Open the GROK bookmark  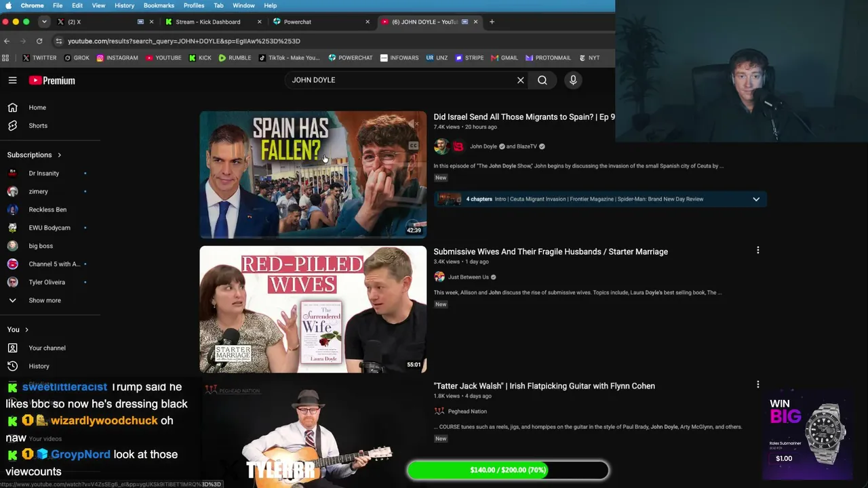coord(77,58)
